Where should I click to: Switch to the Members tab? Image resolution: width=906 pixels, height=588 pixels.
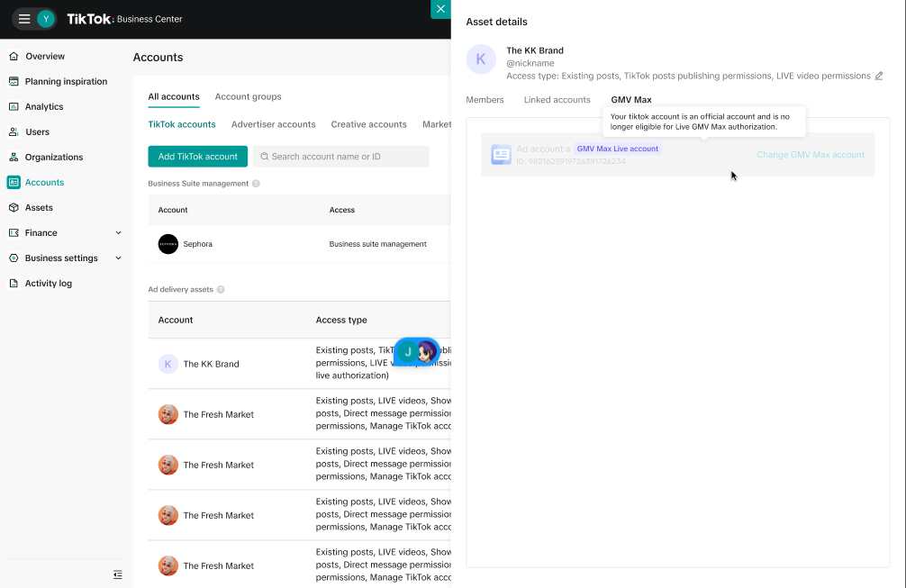pos(485,100)
